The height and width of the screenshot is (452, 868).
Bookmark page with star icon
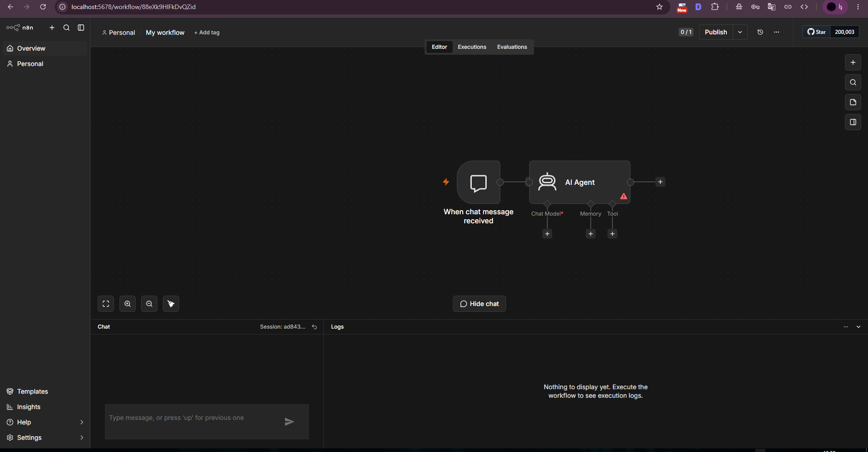pos(659,7)
